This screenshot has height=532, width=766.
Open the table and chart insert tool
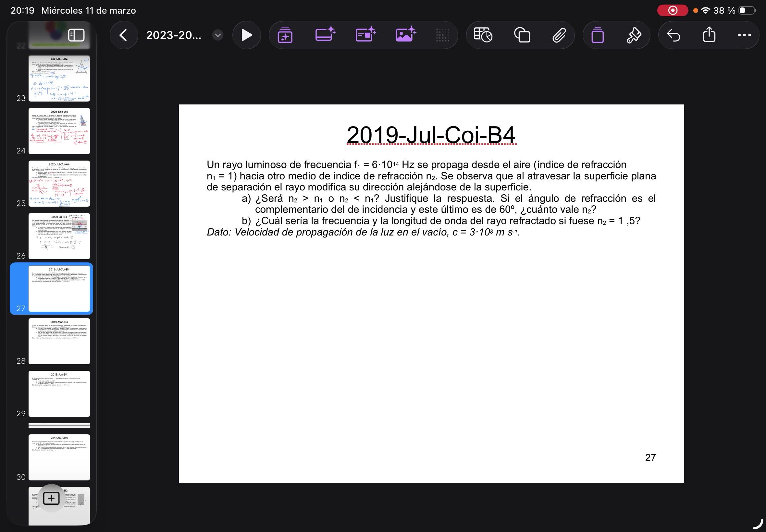click(x=483, y=35)
